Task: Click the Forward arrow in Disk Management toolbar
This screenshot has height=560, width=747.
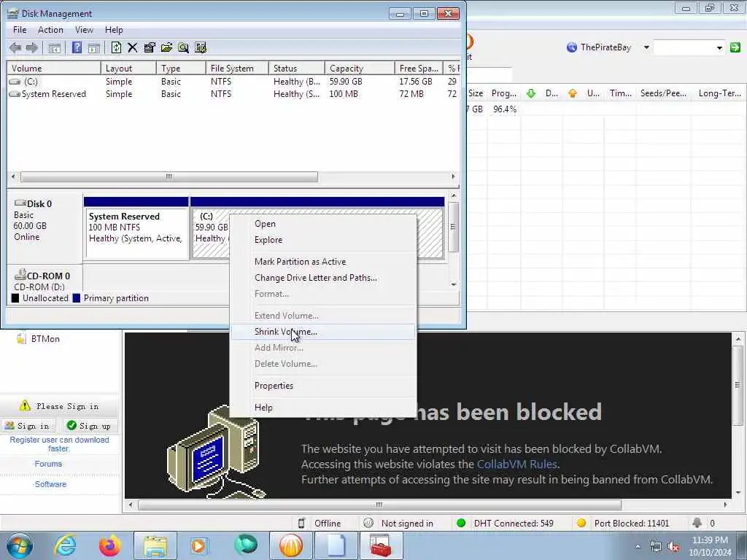Action: click(x=32, y=47)
